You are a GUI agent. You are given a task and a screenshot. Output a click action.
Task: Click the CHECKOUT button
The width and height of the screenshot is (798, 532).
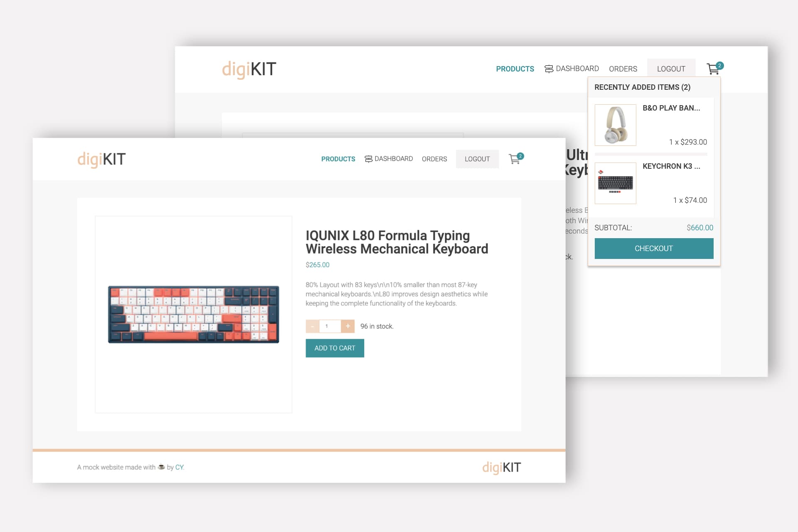click(654, 248)
